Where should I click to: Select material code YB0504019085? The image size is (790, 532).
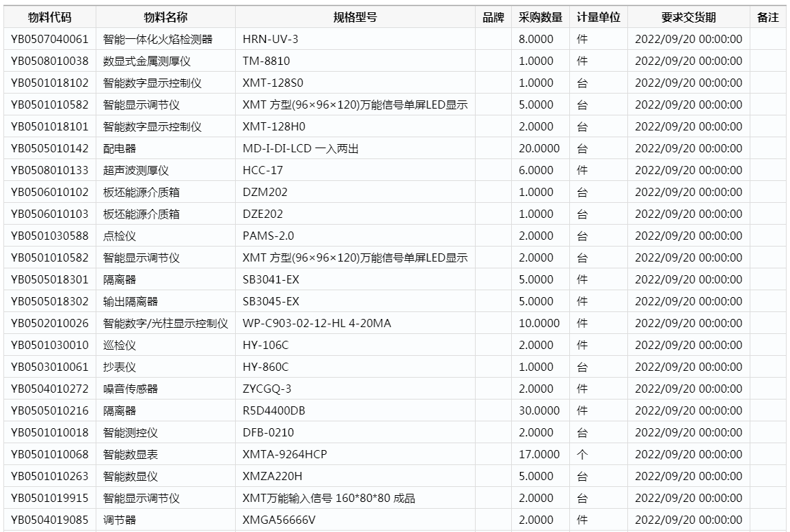click(x=50, y=520)
